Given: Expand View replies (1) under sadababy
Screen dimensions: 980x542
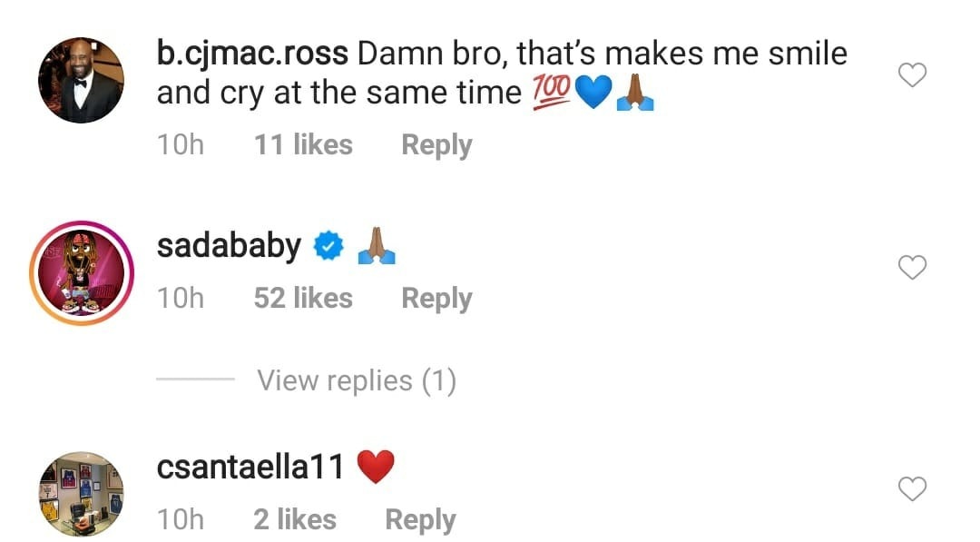Looking at the screenshot, I should click(x=356, y=380).
